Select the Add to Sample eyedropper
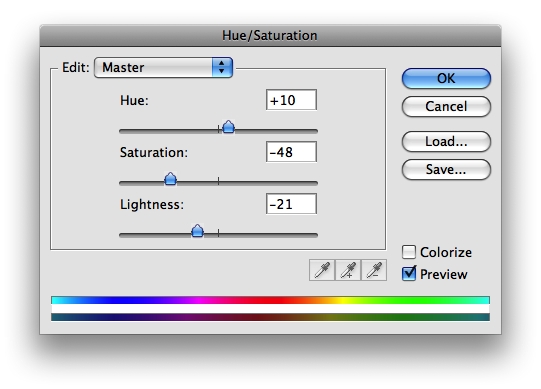The image size is (541, 389). point(348,270)
